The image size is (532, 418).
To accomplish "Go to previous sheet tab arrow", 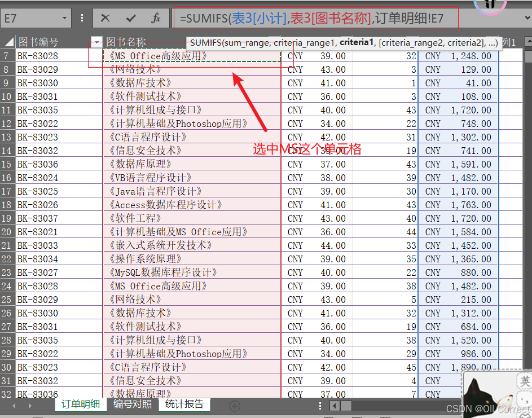I will 14,406.
